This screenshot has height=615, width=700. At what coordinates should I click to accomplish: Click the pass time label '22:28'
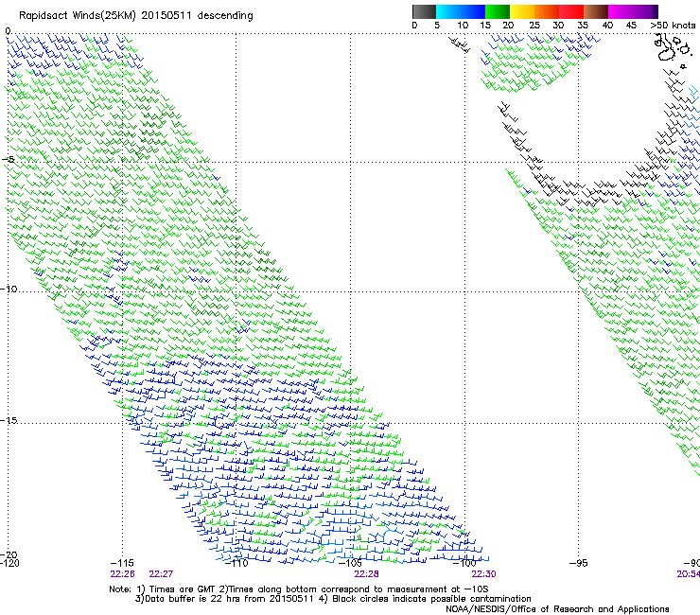pyautogui.click(x=366, y=573)
